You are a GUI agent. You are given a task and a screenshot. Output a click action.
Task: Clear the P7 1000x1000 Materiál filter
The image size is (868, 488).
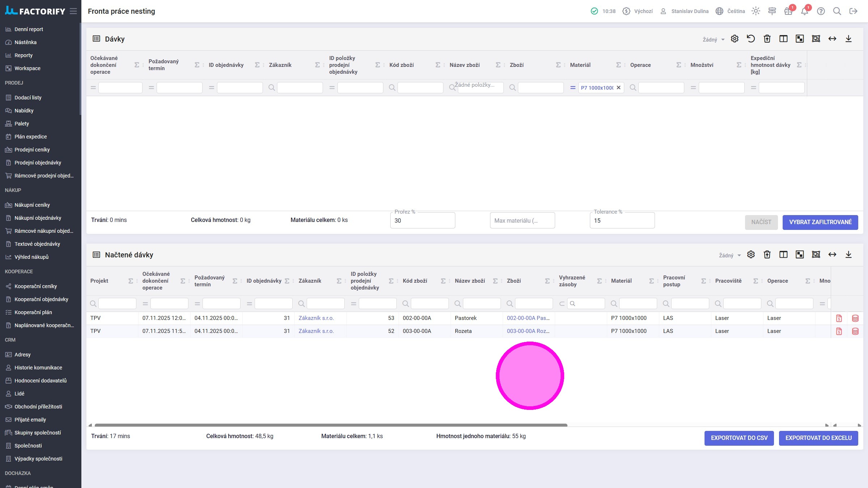pyautogui.click(x=618, y=87)
